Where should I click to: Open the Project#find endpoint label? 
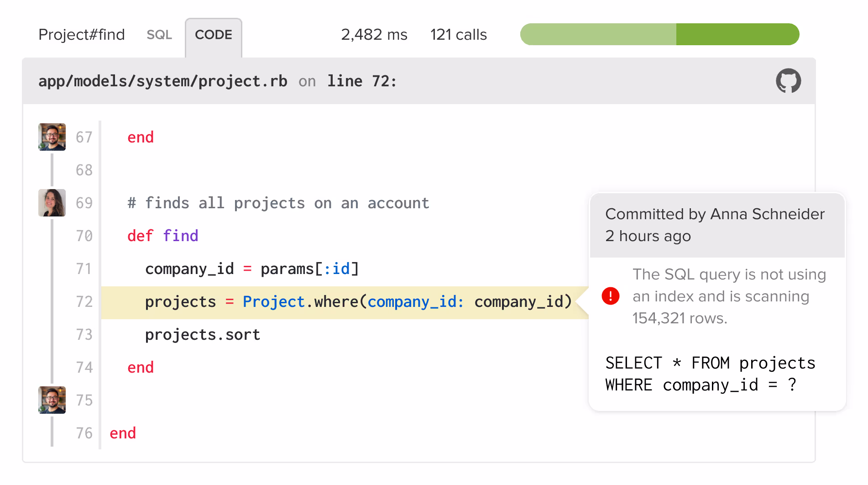click(82, 34)
